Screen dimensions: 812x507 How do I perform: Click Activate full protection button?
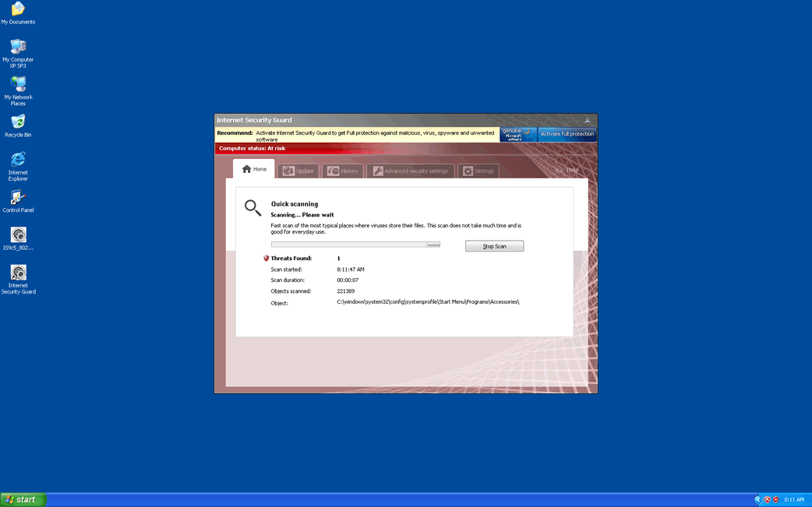pyautogui.click(x=567, y=134)
